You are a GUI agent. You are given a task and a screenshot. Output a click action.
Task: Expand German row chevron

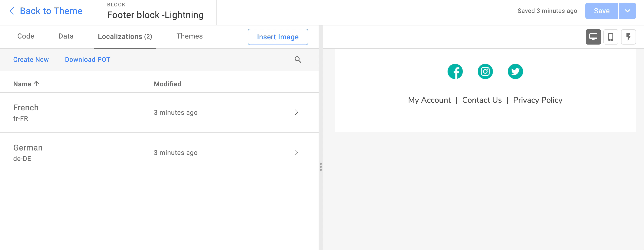click(x=296, y=153)
